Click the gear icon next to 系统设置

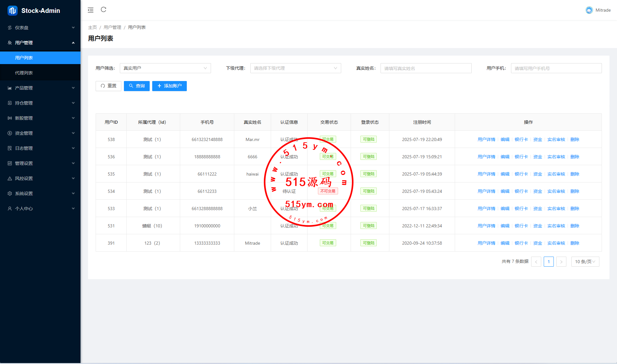[x=10, y=193]
